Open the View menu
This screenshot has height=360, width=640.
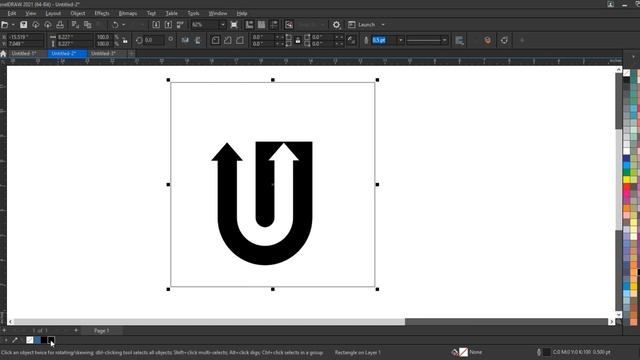click(x=31, y=13)
